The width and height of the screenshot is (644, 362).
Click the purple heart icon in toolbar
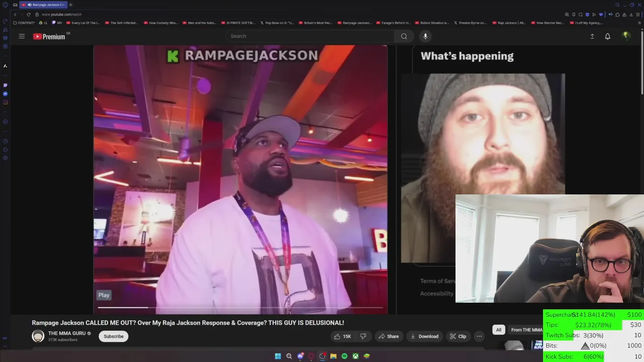point(601,15)
